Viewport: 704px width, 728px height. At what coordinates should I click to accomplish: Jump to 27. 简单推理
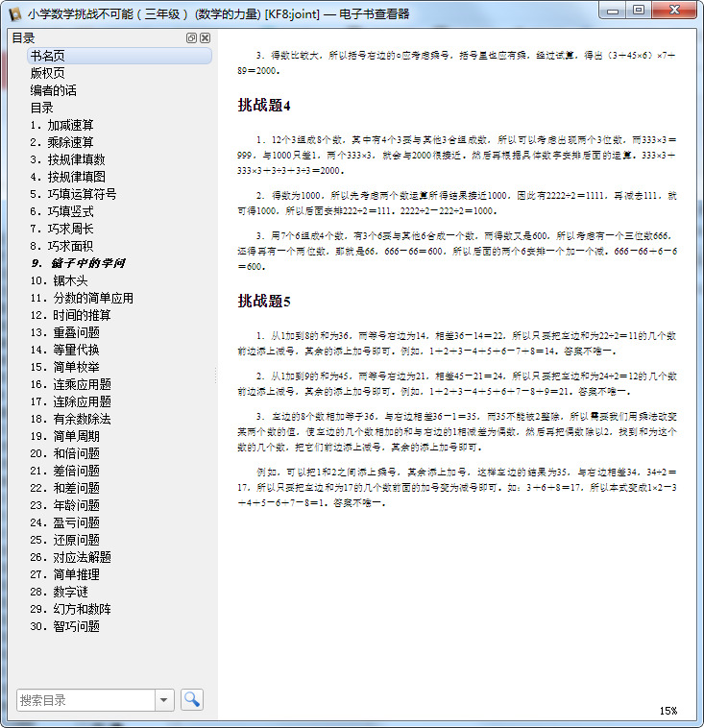[65, 574]
